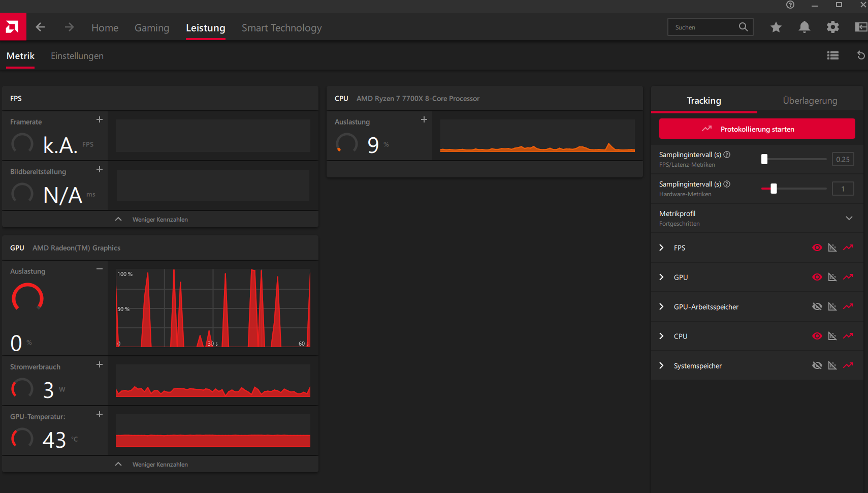This screenshot has width=868, height=493.
Task: Open the Home tab
Action: coord(105,28)
